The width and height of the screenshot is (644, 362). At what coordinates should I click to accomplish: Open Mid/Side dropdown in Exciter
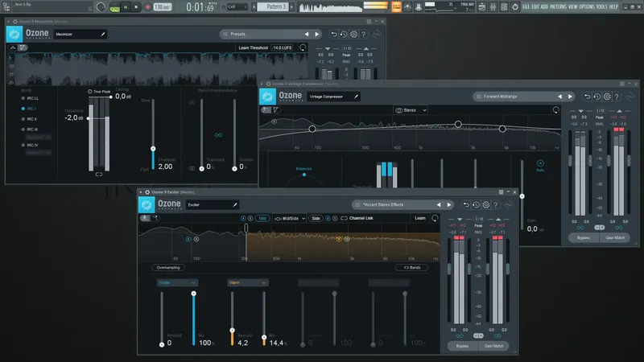pyautogui.click(x=290, y=218)
